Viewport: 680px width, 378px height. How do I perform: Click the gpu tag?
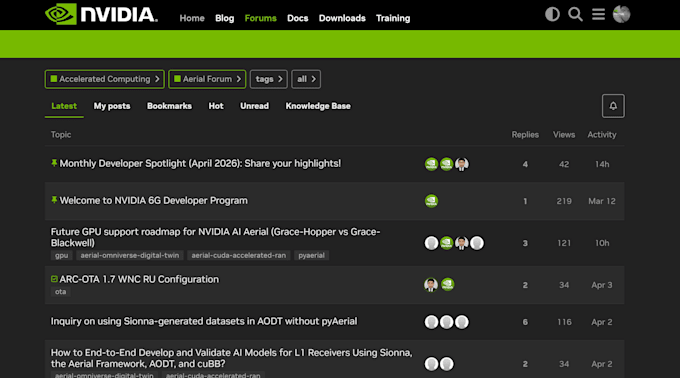(x=61, y=255)
